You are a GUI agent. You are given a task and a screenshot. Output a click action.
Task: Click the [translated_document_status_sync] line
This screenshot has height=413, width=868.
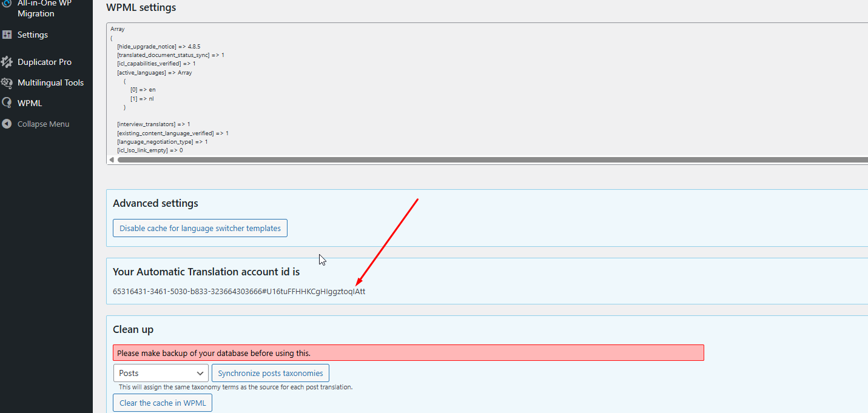click(x=171, y=55)
